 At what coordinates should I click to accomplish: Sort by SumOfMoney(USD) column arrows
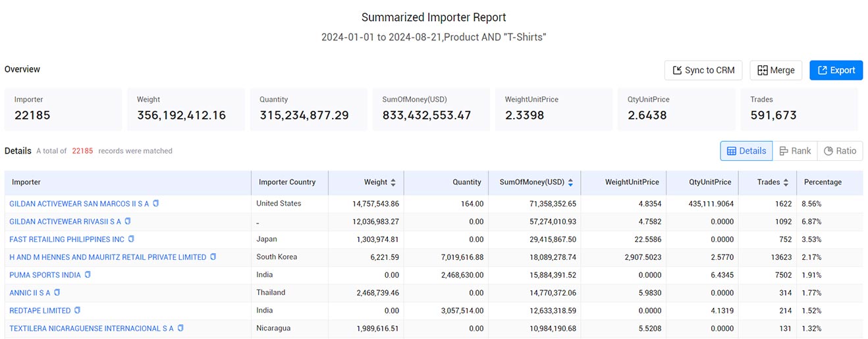point(570,183)
